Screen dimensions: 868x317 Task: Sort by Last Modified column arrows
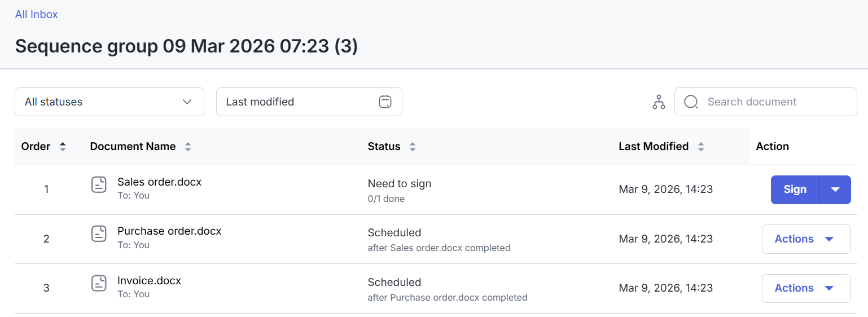point(701,147)
